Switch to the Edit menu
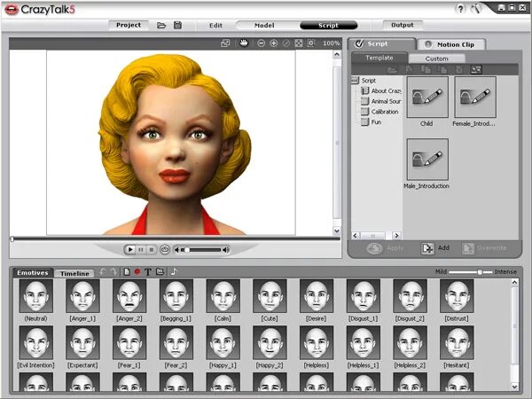Image resolution: width=532 pixels, height=399 pixels. coord(215,25)
